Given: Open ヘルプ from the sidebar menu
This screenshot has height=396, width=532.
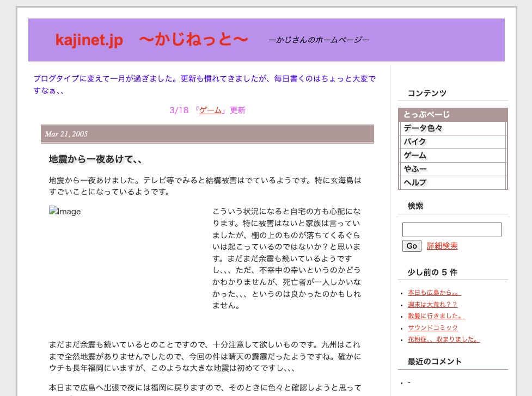Looking at the screenshot, I should point(415,183).
